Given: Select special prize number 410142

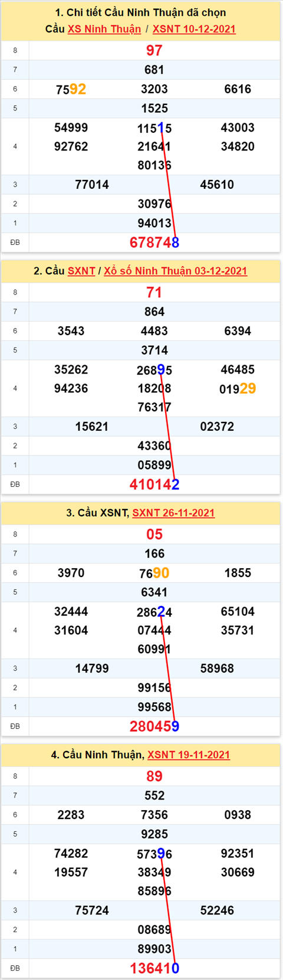Looking at the screenshot, I should [x=154, y=484].
